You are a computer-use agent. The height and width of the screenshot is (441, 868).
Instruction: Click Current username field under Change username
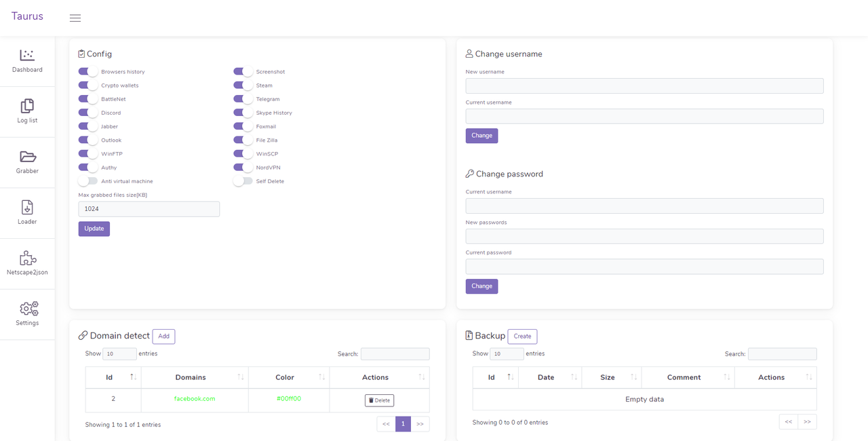644,116
